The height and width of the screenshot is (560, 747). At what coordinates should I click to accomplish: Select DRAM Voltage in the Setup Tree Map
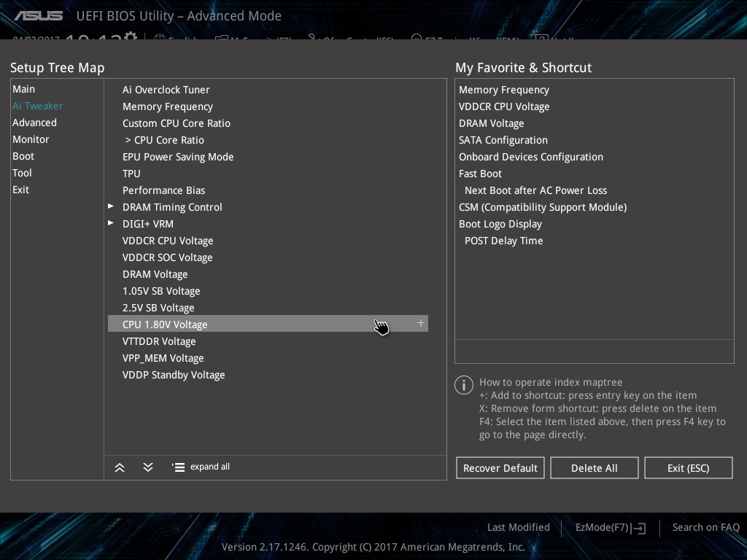coord(155,274)
